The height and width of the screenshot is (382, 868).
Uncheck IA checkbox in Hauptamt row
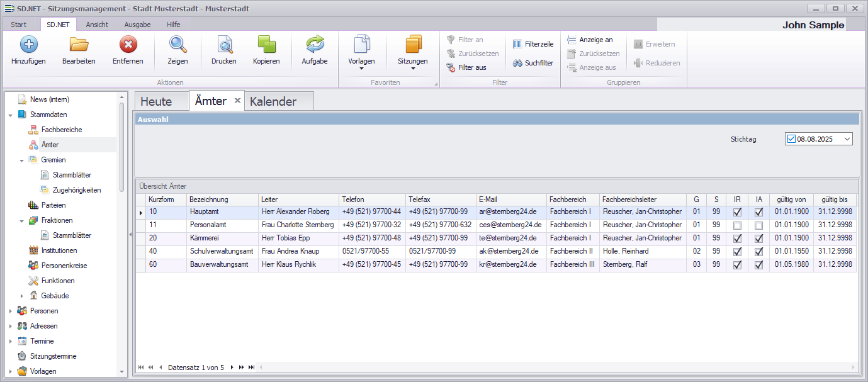(759, 212)
